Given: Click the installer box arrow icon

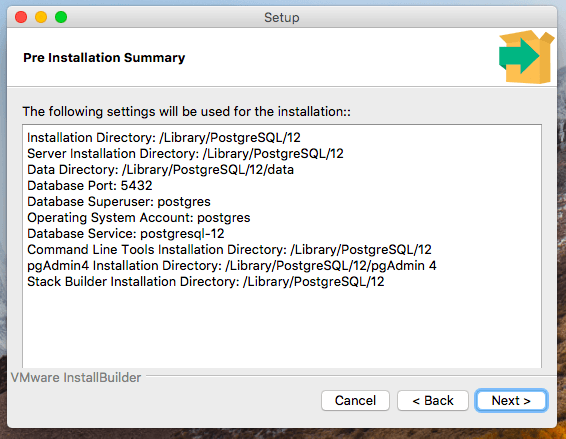Looking at the screenshot, I should point(526,57).
